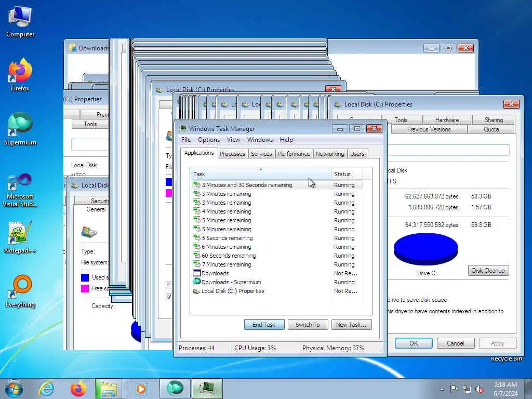The width and height of the screenshot is (532, 399).
Task: Show hidden system tray icons
Action: click(x=442, y=389)
